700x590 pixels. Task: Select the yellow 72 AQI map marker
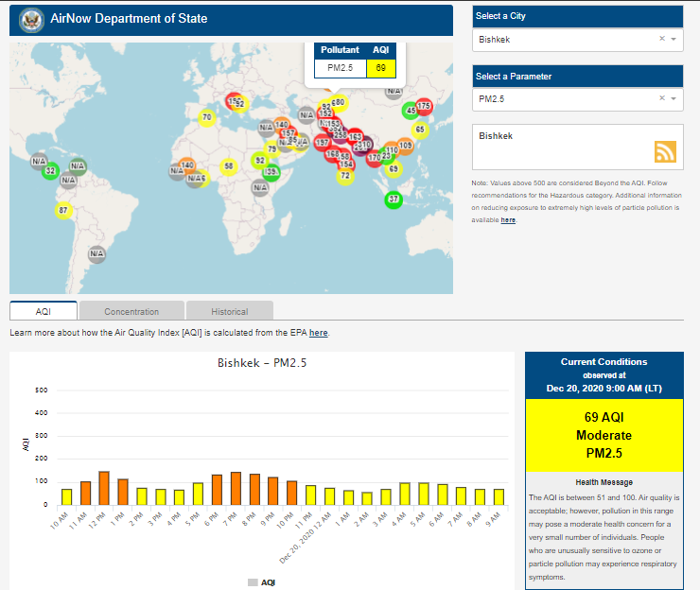coord(345,175)
